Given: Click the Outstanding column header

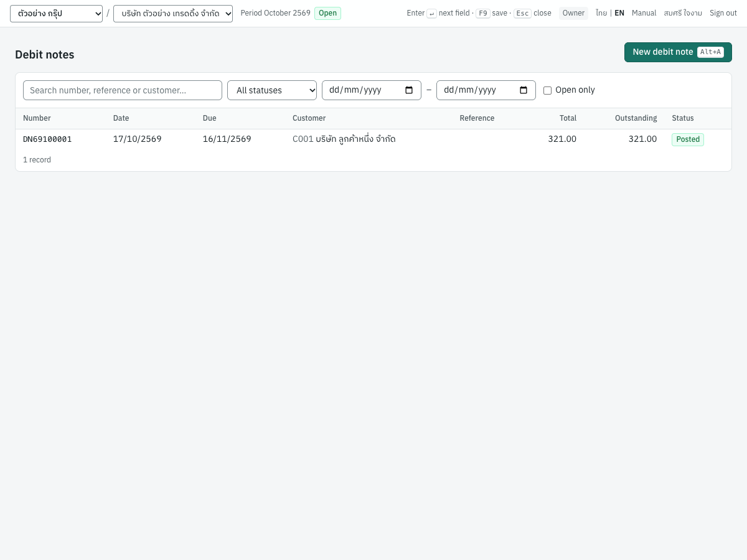Looking at the screenshot, I should pos(636,118).
